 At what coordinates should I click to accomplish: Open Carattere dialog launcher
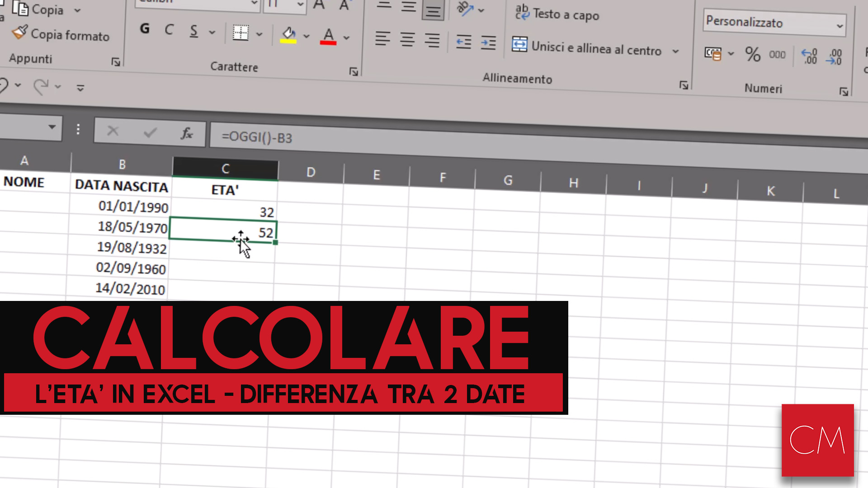pos(354,71)
